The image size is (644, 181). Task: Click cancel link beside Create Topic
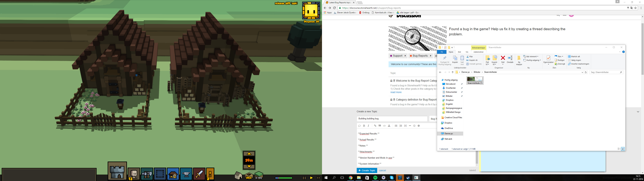383,170
